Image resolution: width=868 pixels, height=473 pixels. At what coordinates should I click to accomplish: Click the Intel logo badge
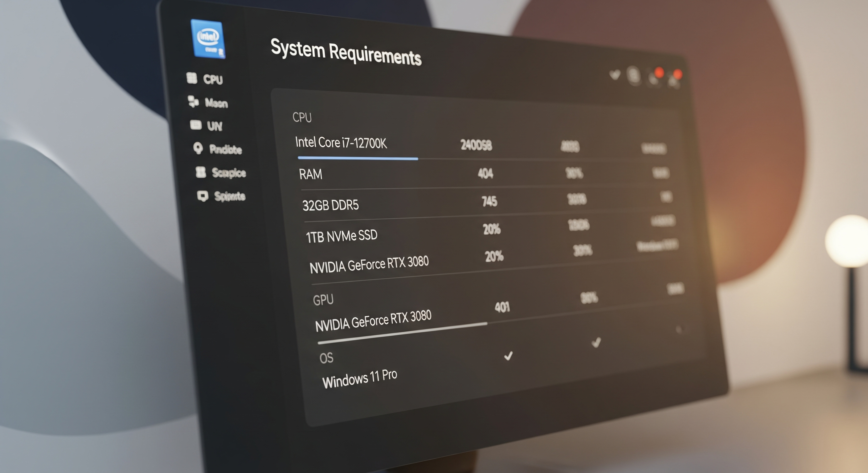208,39
